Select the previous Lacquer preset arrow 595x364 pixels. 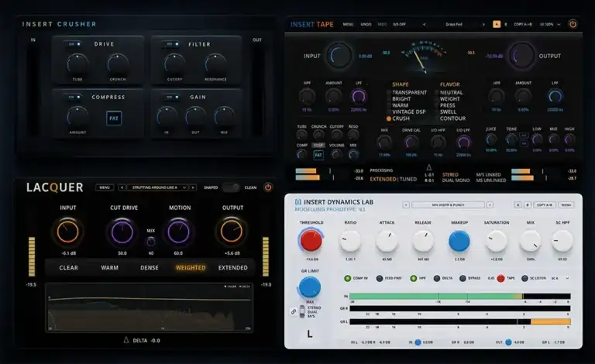coord(122,187)
